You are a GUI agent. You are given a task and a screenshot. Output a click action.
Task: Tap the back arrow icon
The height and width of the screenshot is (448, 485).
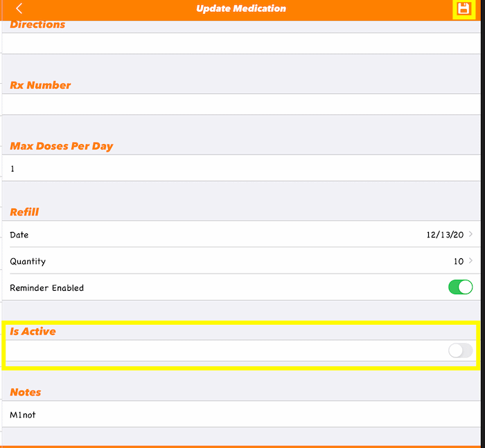[x=19, y=9]
